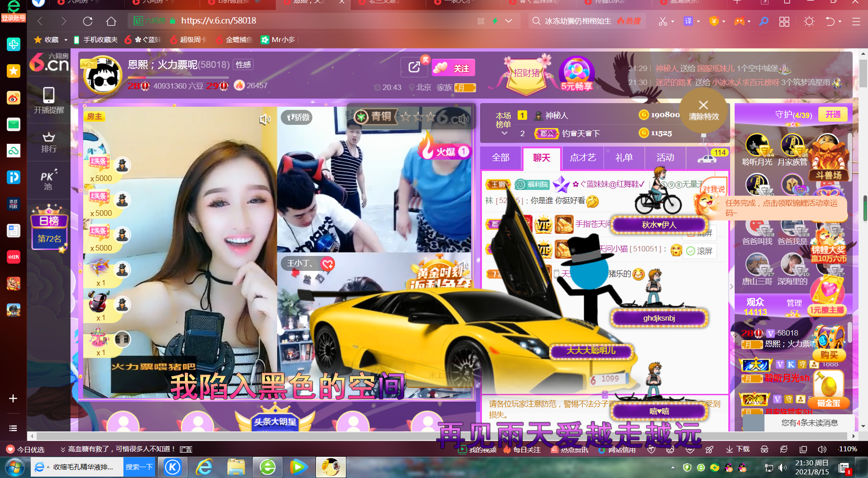Open the browser hamburger menu
Viewport: 868px width, 478px height.
[x=856, y=21]
